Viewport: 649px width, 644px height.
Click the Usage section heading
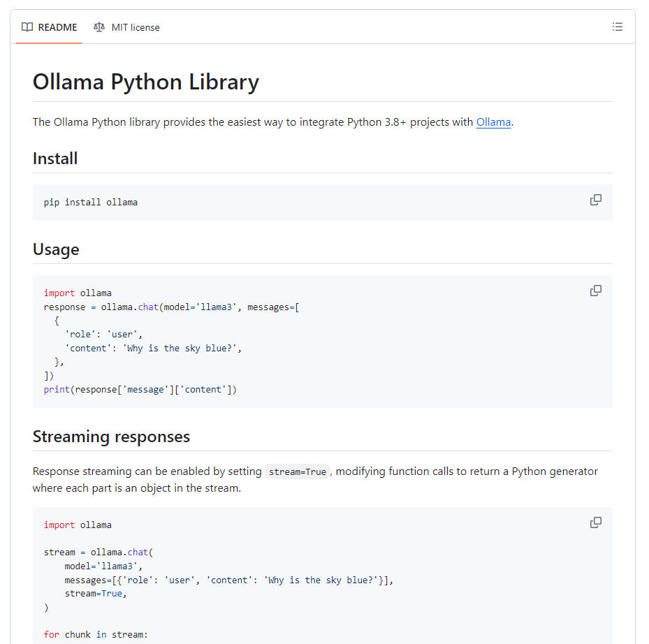point(56,249)
